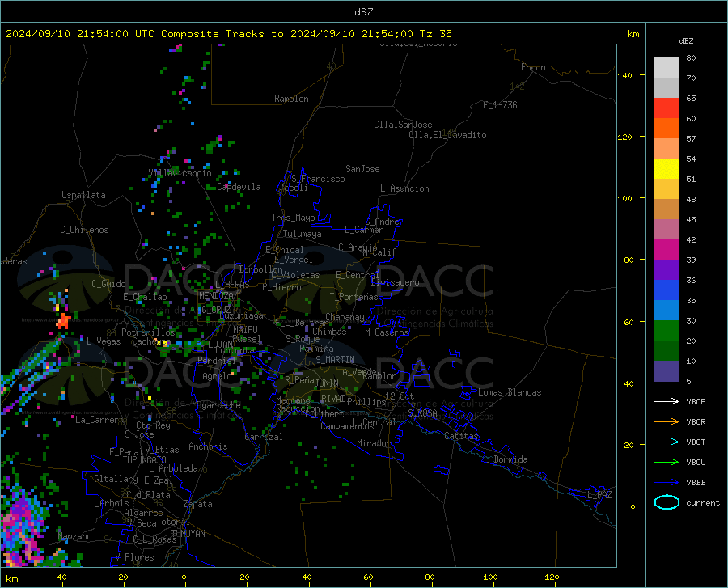The width and height of the screenshot is (728, 588).
Task: Click the 'Manzano' map label
Action: tap(74, 536)
